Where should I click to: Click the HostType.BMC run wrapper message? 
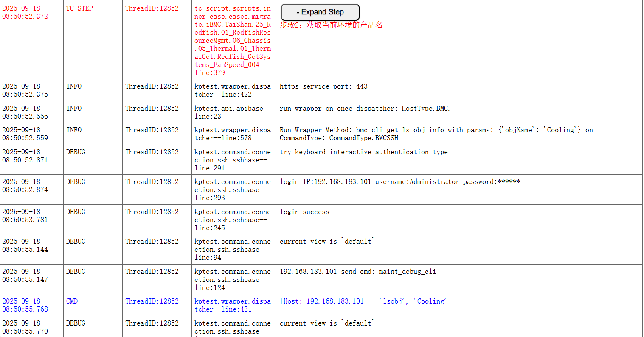(365, 109)
